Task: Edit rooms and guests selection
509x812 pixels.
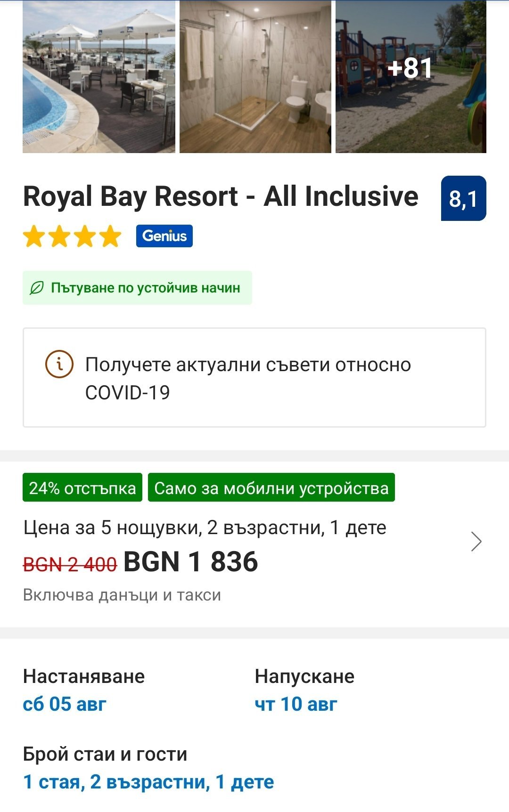Action: (148, 782)
